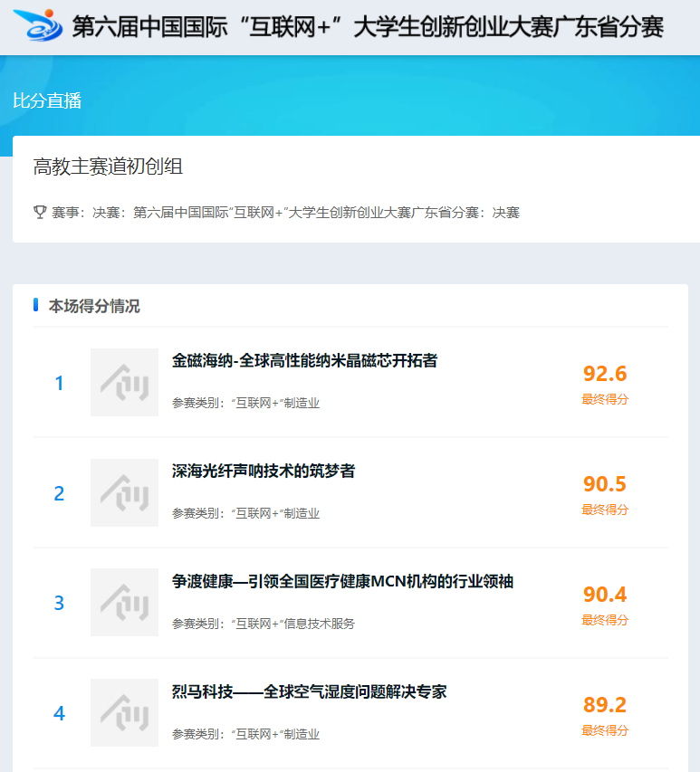Click the placeholder thumbnail for 深海光纤声呐 project
This screenshot has width=700, height=772.
[x=124, y=493]
